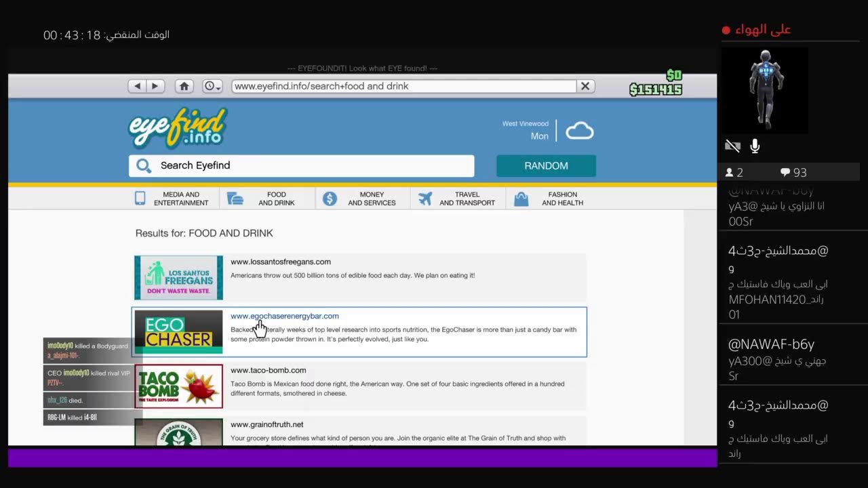The height and width of the screenshot is (488, 868).
Task: Go back with browser back arrow
Action: (x=138, y=86)
